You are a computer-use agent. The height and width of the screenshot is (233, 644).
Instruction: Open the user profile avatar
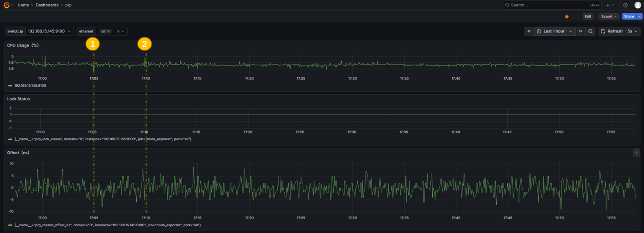(x=638, y=5)
